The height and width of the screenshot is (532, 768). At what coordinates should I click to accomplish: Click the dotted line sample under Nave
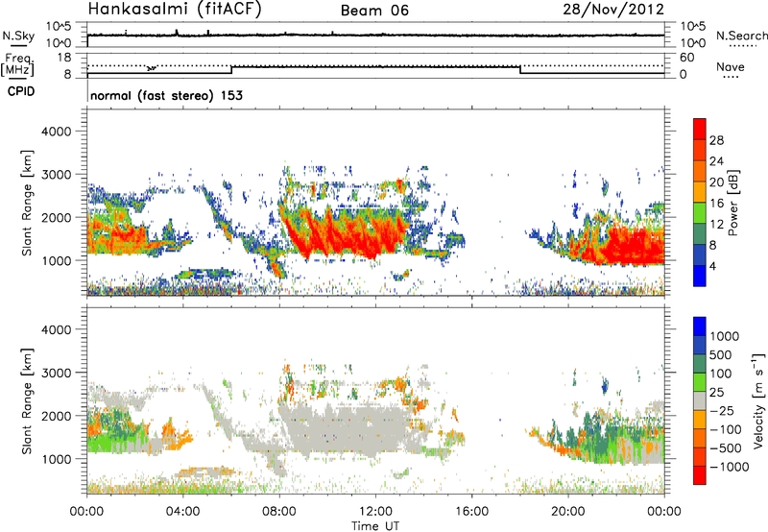coord(731,77)
